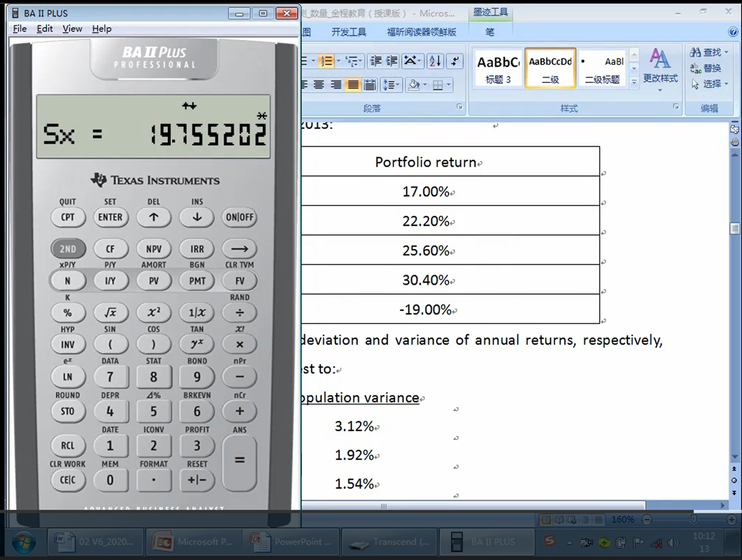Click the up arrow key on calculator
Screen dimensions: 742x560
coord(154,217)
